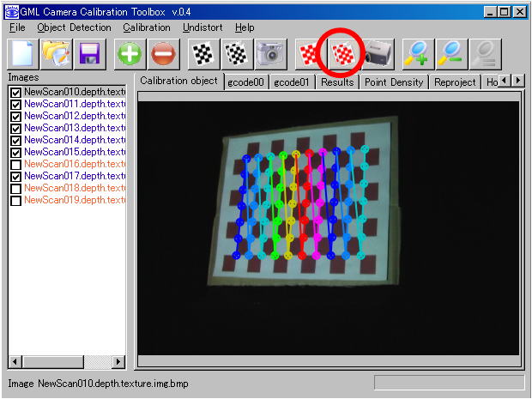The height and width of the screenshot is (399, 532).
Task: Select NewScan014.depth.texture in the image list
Action: (75, 140)
